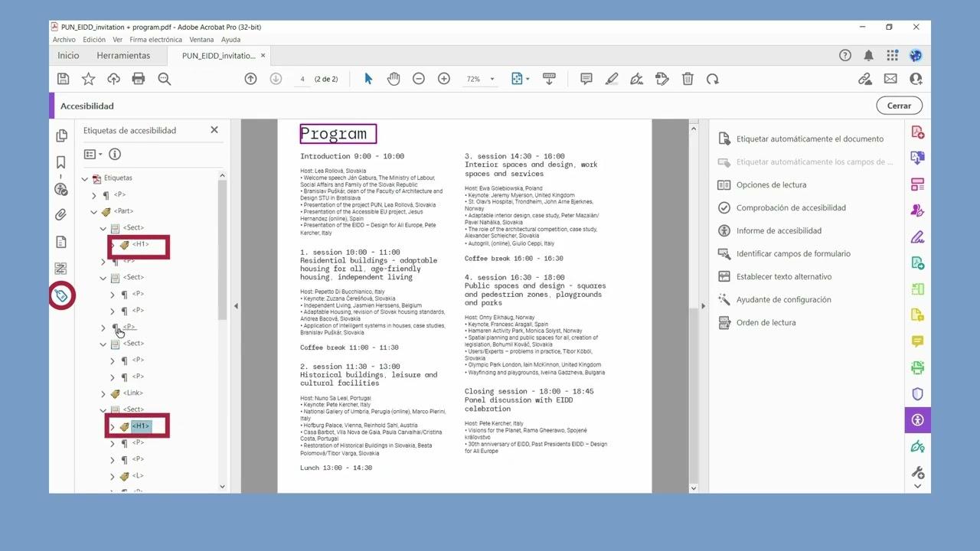Open the Accessibility tags panel icon
This screenshot has width=980, height=551.
(61, 295)
